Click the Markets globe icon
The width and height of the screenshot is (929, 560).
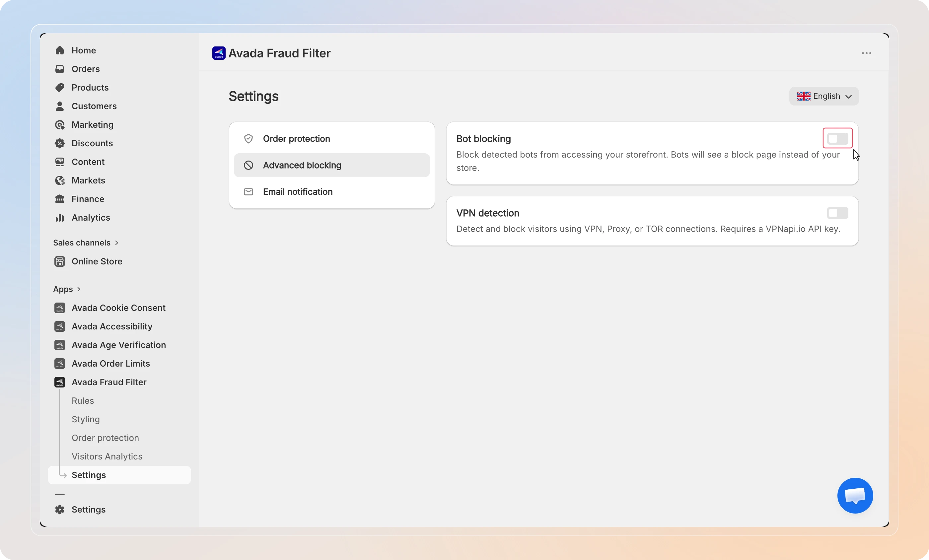[x=60, y=180]
